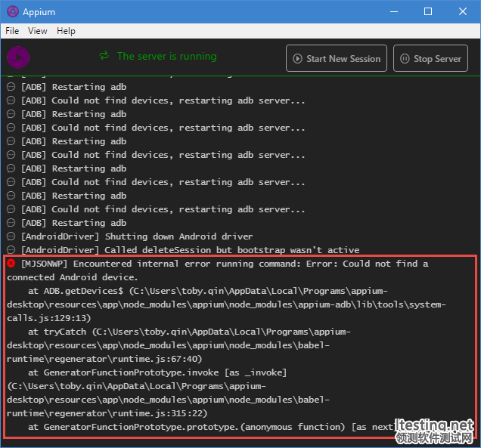Select the 'at tryCatch' stack trace line

coord(189,332)
